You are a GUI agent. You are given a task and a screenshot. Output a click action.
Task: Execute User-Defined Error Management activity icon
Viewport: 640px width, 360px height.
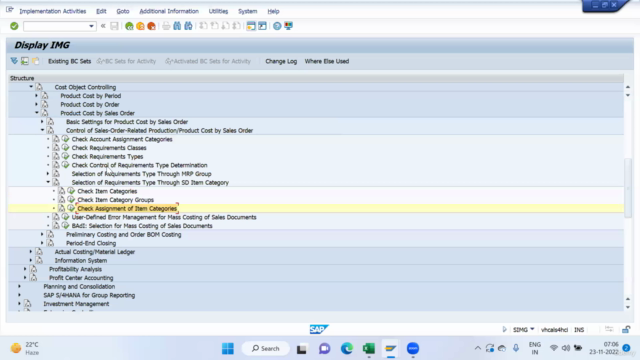tap(65, 217)
